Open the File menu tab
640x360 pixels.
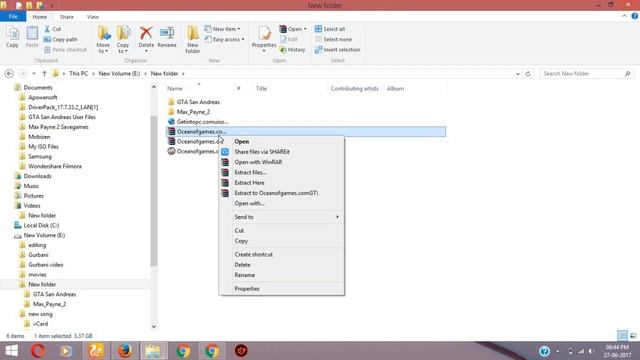13,17
